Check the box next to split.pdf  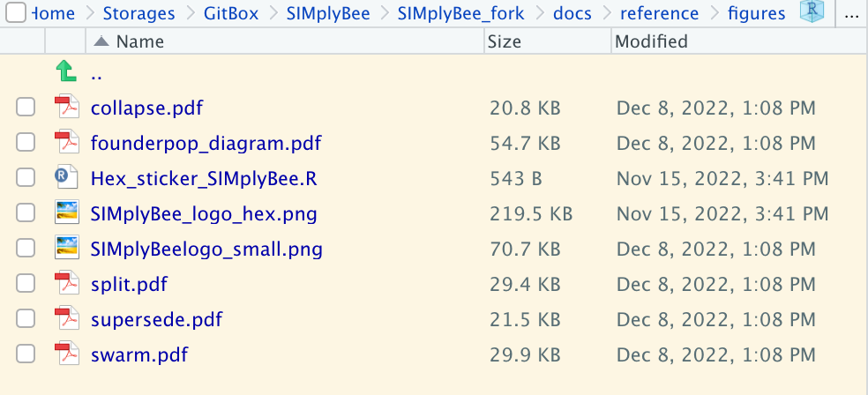coord(26,284)
